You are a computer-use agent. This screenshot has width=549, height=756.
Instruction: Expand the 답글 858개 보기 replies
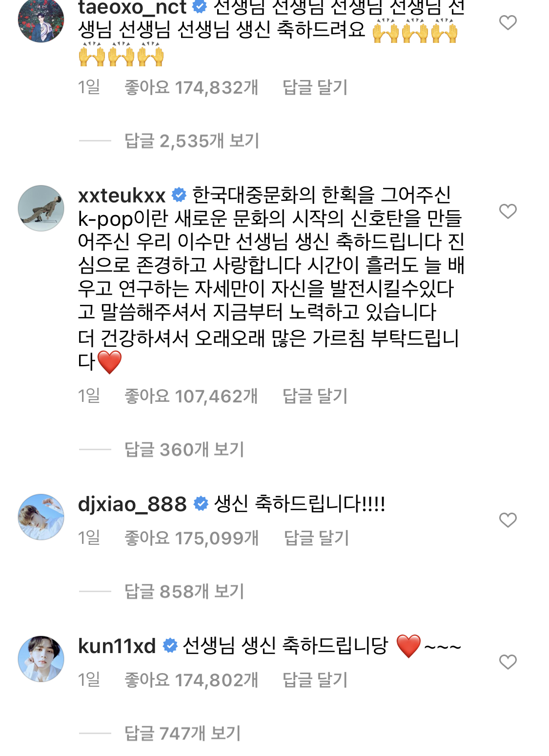pyautogui.click(x=184, y=592)
